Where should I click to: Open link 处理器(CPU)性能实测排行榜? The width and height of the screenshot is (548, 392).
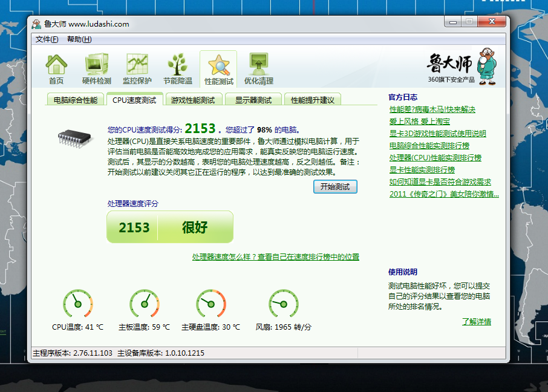(x=435, y=158)
